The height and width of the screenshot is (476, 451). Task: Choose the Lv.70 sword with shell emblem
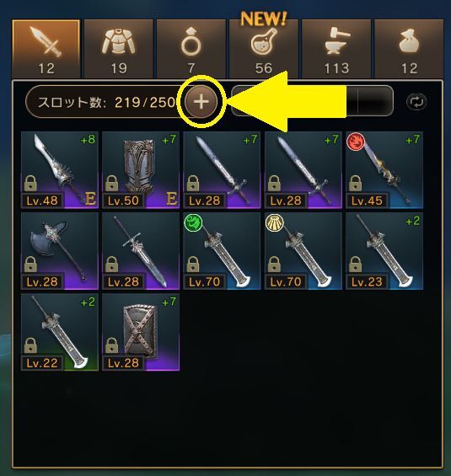coord(303,251)
